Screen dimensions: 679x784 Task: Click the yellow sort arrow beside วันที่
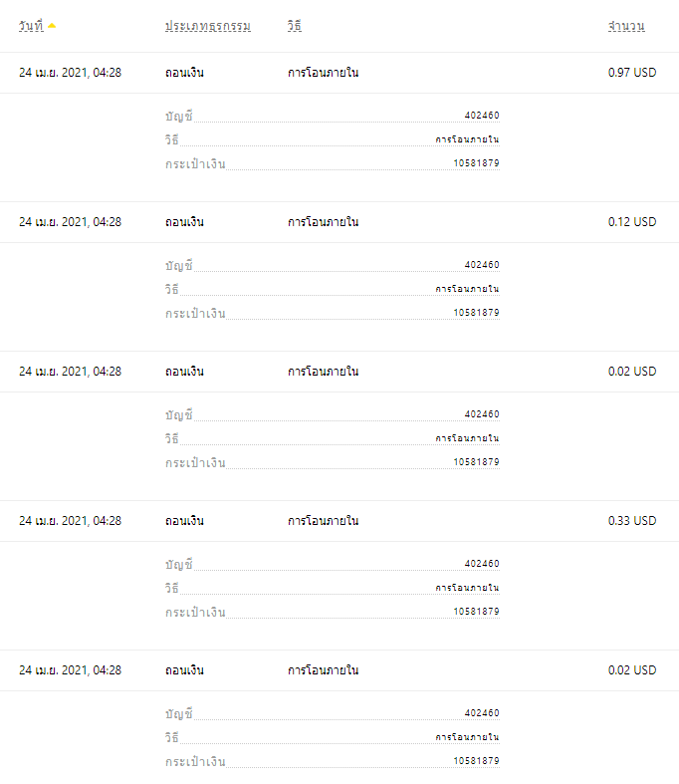coord(52,26)
